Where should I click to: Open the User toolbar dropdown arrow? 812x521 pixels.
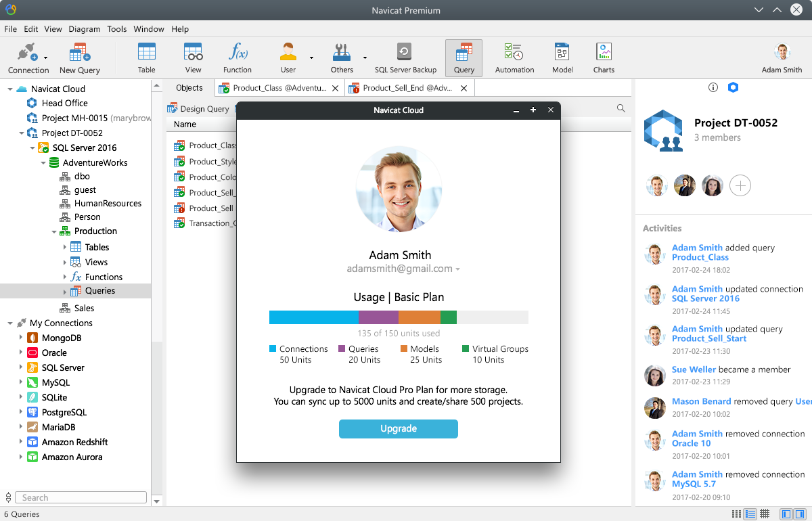point(311,58)
